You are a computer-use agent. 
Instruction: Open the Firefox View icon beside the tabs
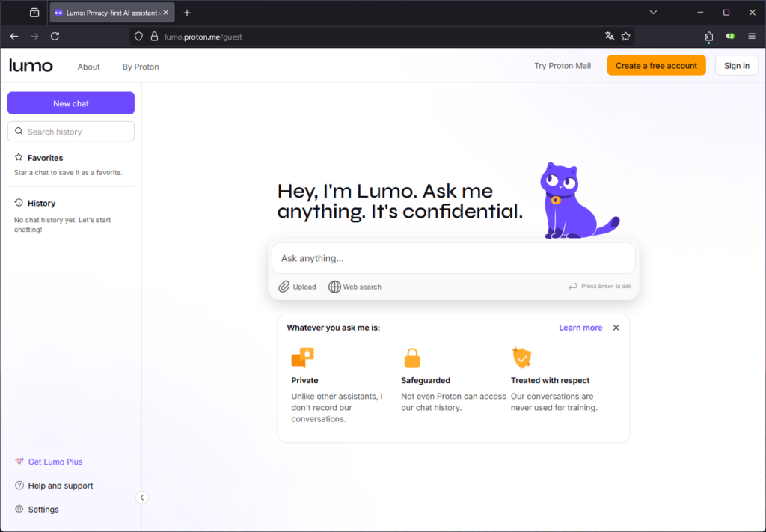pos(34,13)
